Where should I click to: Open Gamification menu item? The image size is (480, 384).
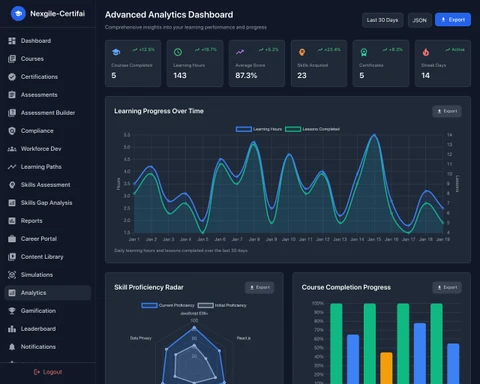click(x=48, y=311)
